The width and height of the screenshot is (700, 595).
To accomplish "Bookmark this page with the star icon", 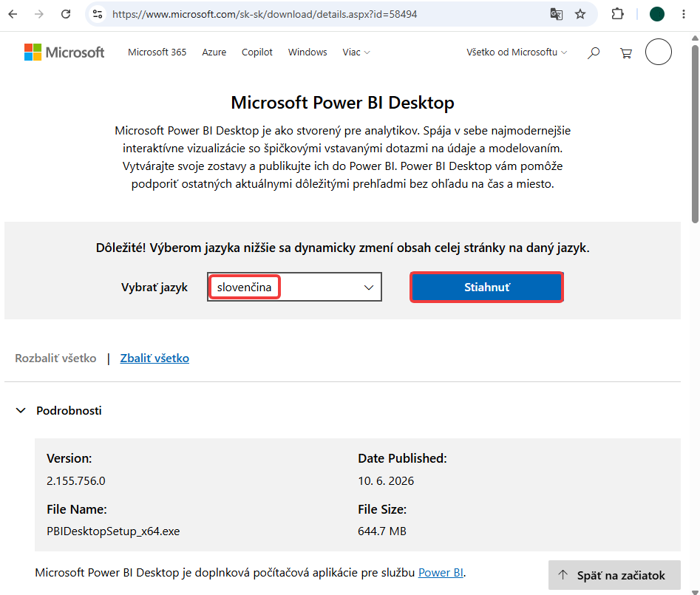I will coord(580,14).
